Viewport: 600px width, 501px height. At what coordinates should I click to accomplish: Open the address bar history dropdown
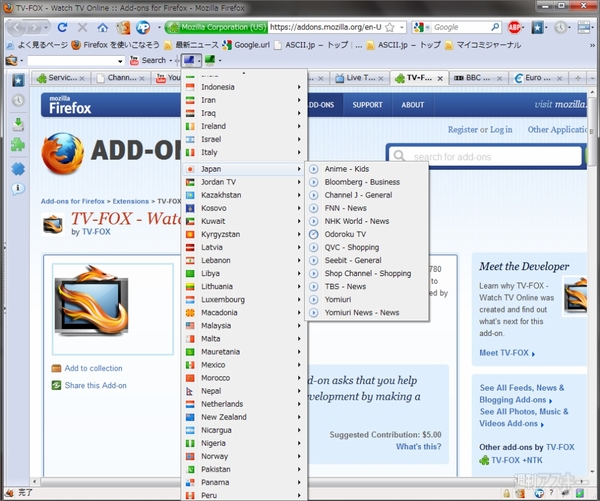401,27
